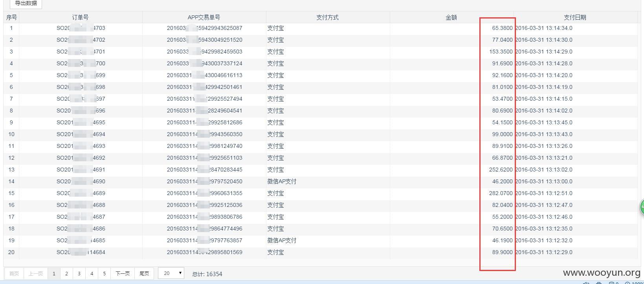Select amount 282.0700 in row 15
The image size is (644, 284).
click(501, 193)
